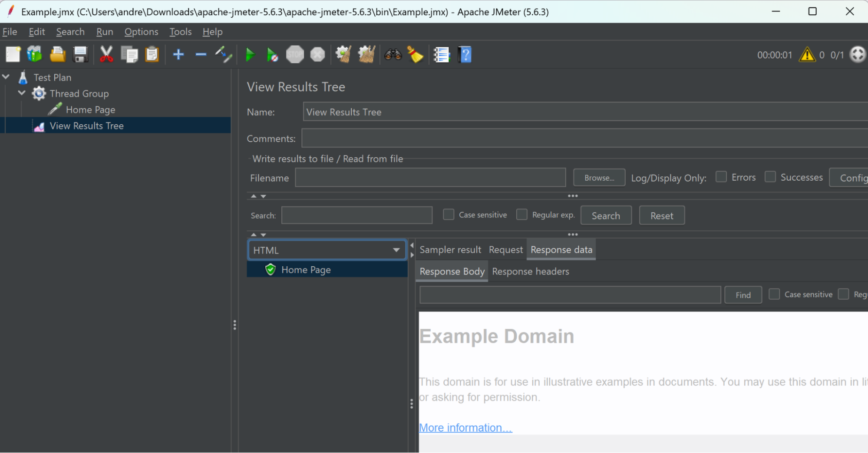Select Home Page sampler in the tree

coord(90,109)
